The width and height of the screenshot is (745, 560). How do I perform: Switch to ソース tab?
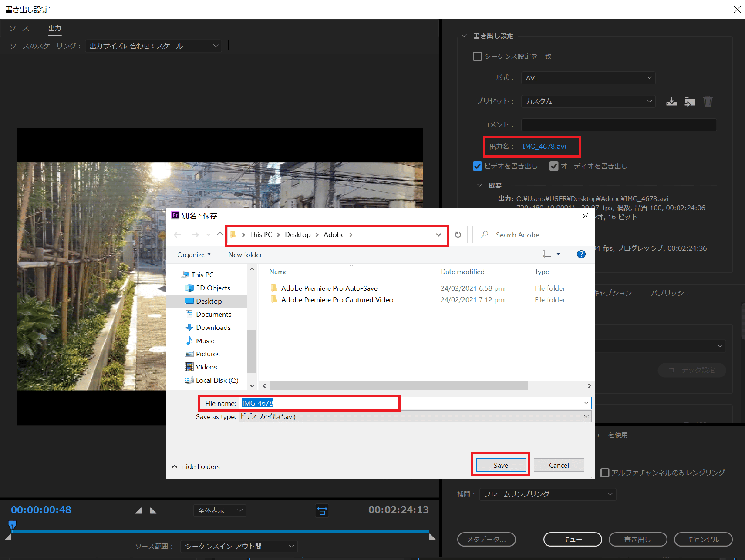point(19,28)
